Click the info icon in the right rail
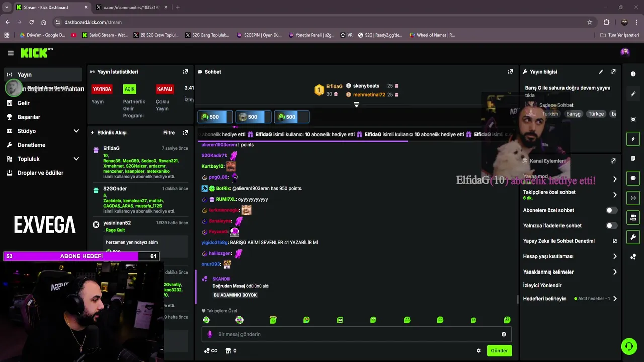The image size is (644, 362). [x=633, y=74]
